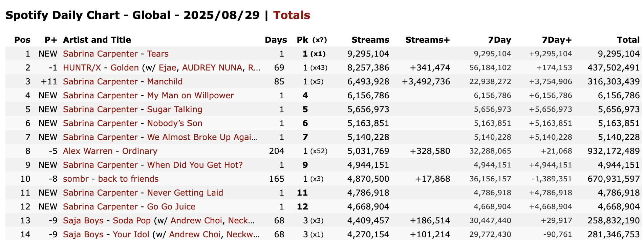This screenshot has height=240, width=644.
Task: Open the HUNTR/X artist link
Action: tap(82, 68)
